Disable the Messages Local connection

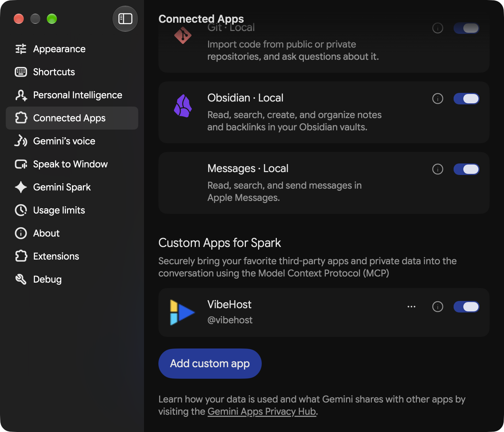[x=467, y=169]
